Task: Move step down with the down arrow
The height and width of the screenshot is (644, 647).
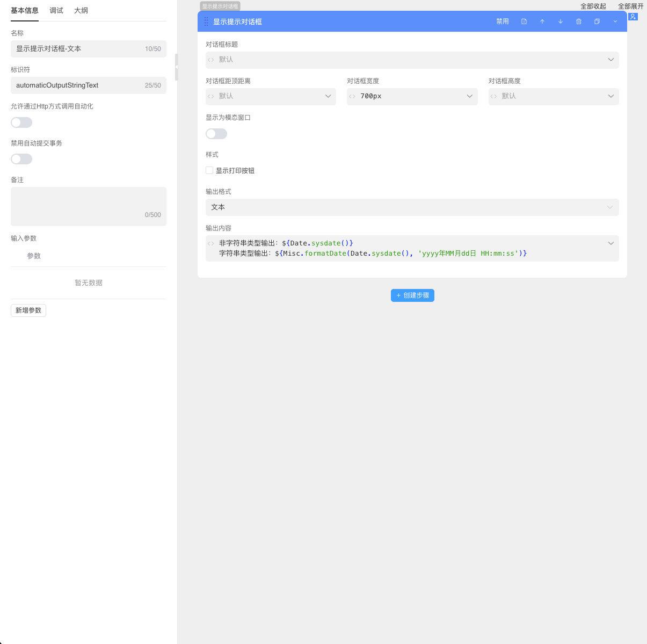Action: point(561,21)
